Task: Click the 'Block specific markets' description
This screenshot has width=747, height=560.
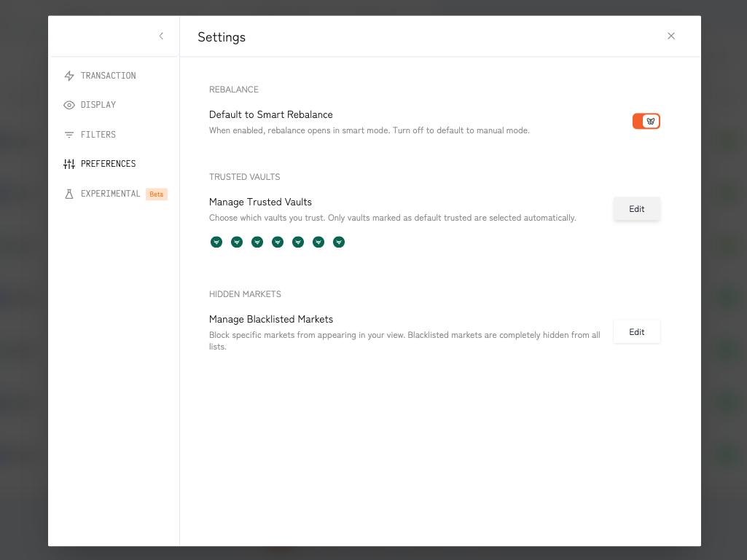Action: [x=404, y=341]
